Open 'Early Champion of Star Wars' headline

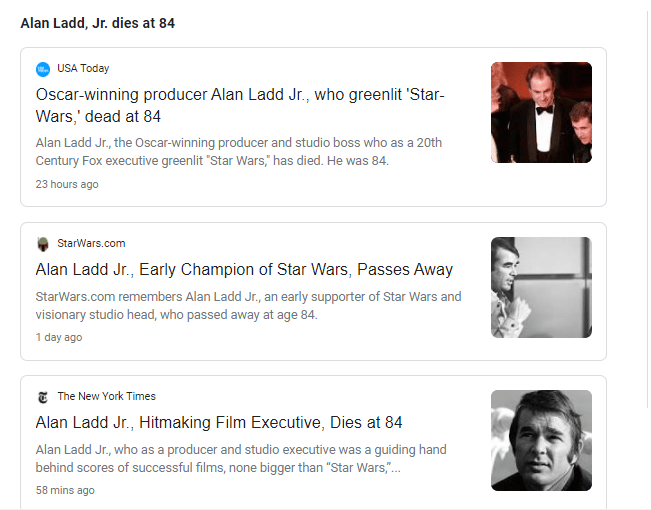coord(244,270)
